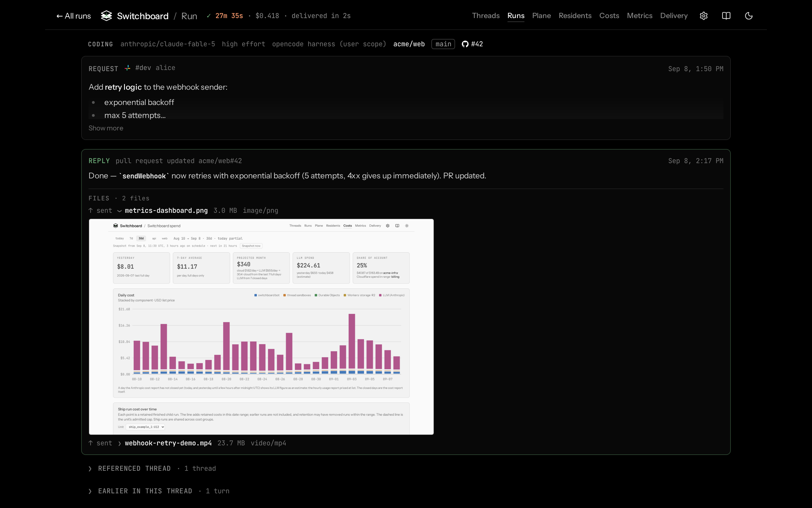Click the reply timestamp Sep 8, 2:17 PM
Viewport: 812px width, 508px height.
[696, 161]
